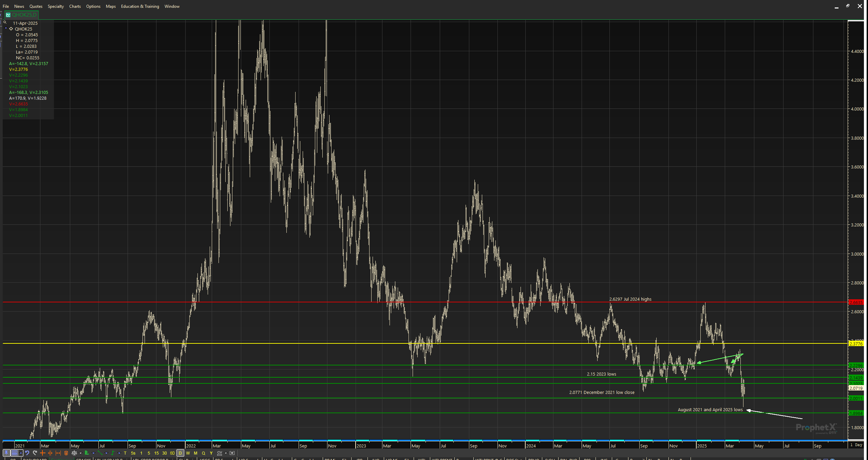868x460 pixels.
Task: Click the T tick interval button
Action: (125, 453)
